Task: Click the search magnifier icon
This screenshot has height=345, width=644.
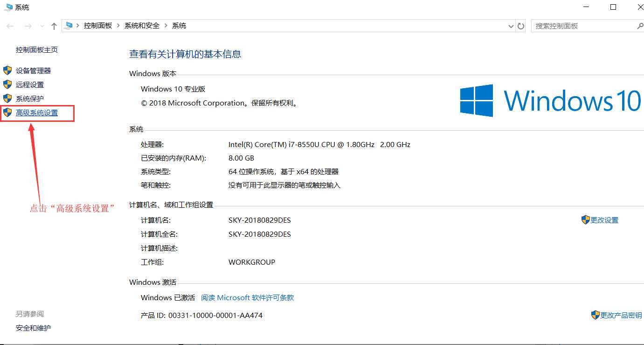Action: click(640, 26)
